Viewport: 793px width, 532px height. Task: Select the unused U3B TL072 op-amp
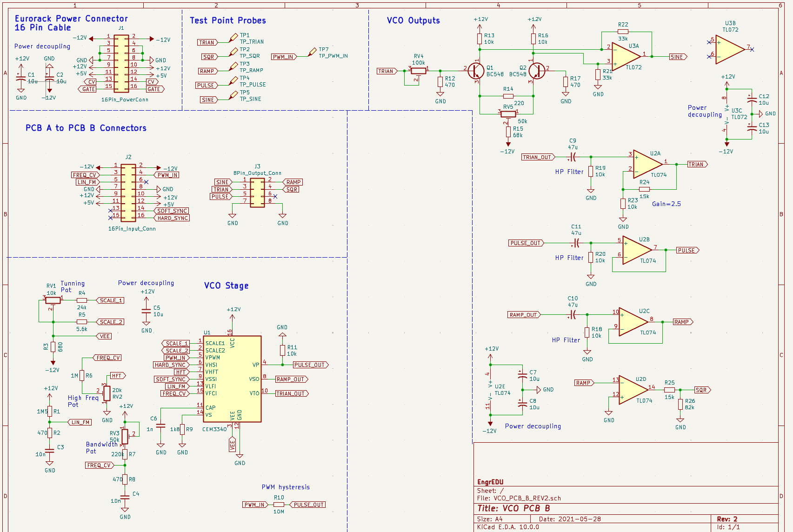[x=731, y=49]
